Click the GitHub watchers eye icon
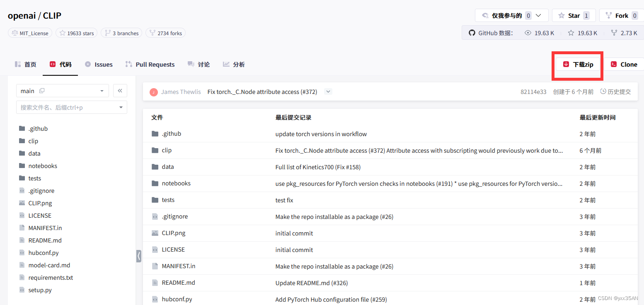644x305 pixels. click(x=528, y=33)
